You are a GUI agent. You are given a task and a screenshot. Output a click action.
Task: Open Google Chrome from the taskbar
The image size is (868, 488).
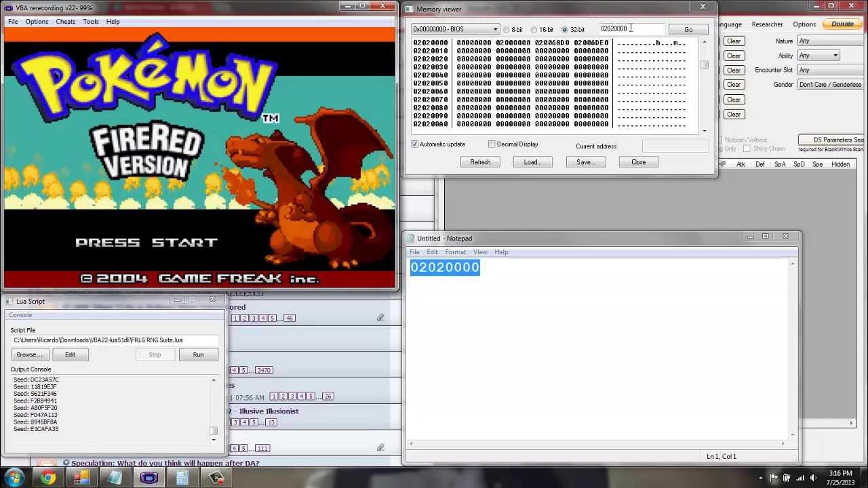pyautogui.click(x=47, y=477)
